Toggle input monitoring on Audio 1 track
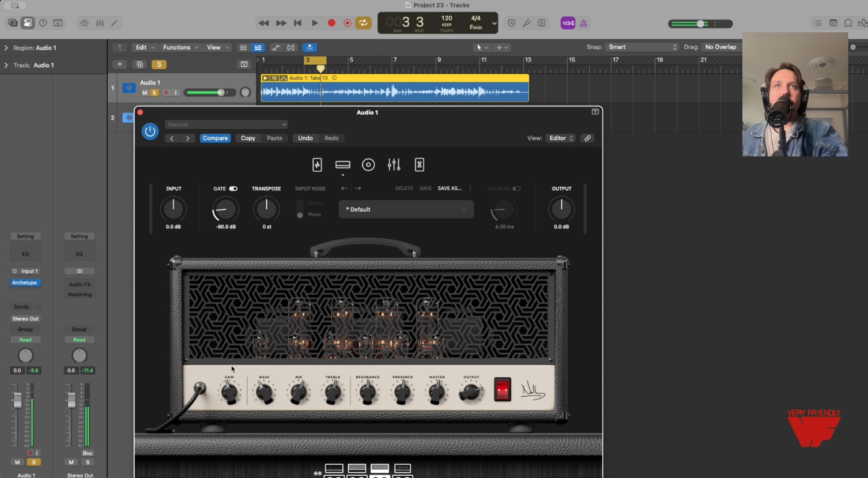868x478 pixels. click(176, 93)
